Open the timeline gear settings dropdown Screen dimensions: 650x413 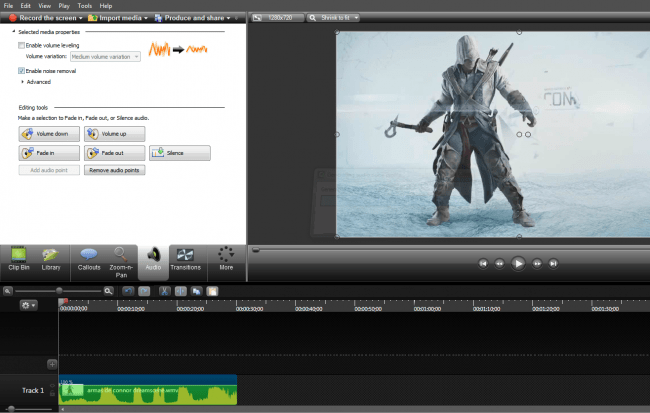tap(28, 305)
